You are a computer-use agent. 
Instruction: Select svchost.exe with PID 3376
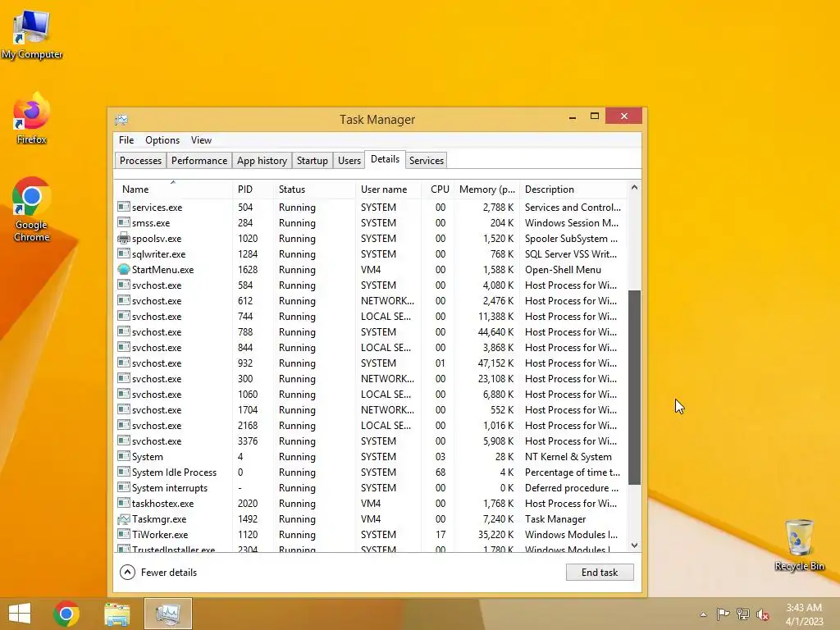(372, 441)
